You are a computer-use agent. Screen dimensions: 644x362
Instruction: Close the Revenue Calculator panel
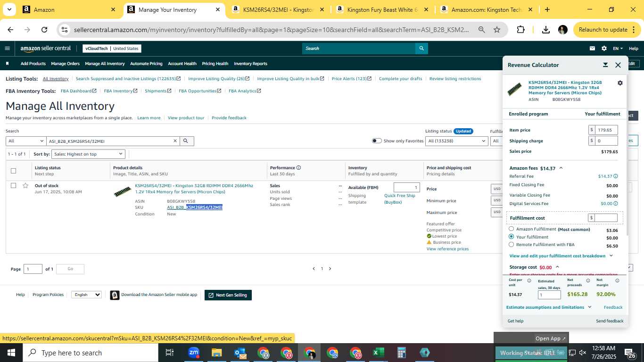tap(618, 65)
